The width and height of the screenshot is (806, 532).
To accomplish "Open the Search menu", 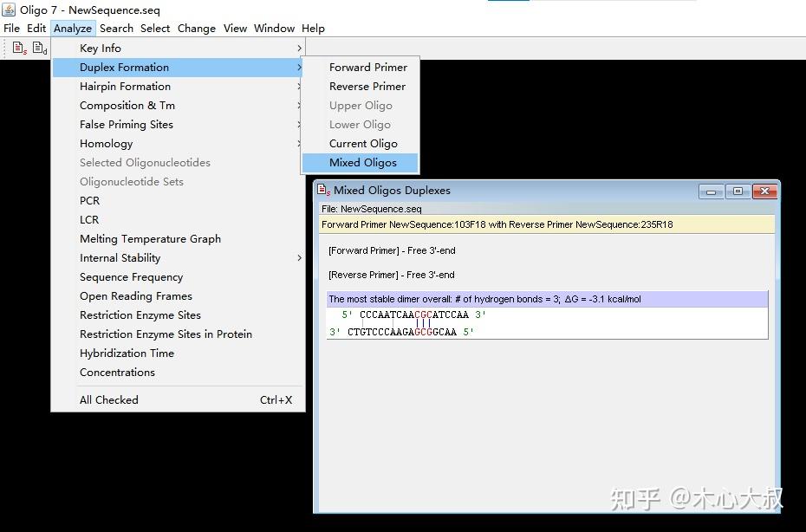I will coord(116,29).
